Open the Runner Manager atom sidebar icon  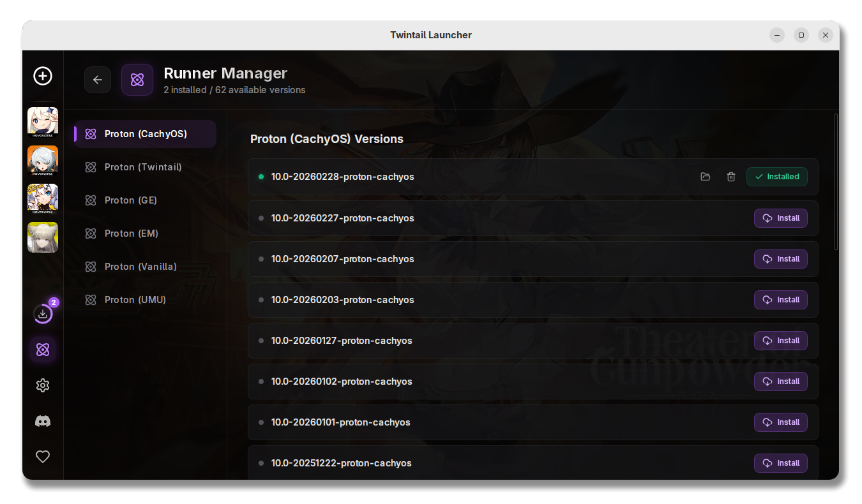pos(43,350)
